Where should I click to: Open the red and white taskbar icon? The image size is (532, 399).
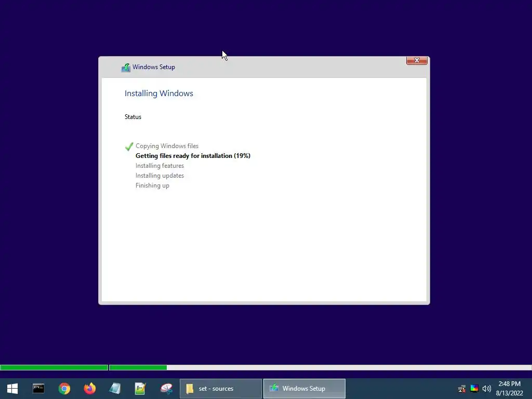[166, 389]
